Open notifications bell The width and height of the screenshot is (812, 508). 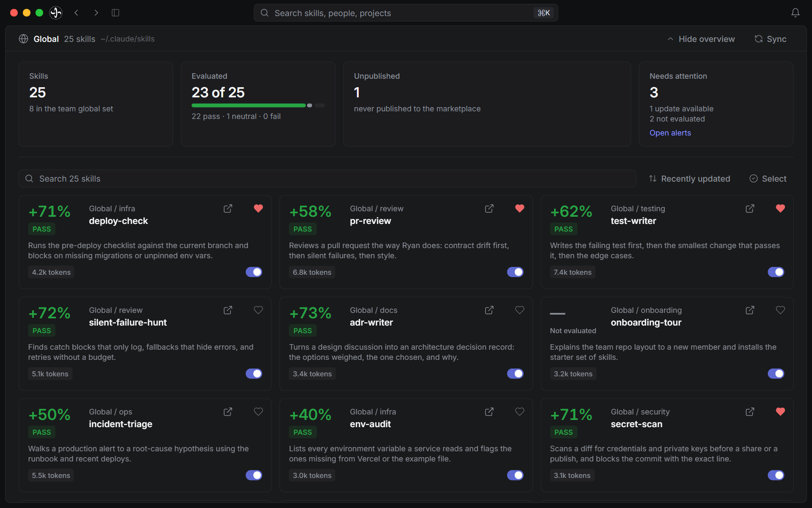click(x=796, y=13)
